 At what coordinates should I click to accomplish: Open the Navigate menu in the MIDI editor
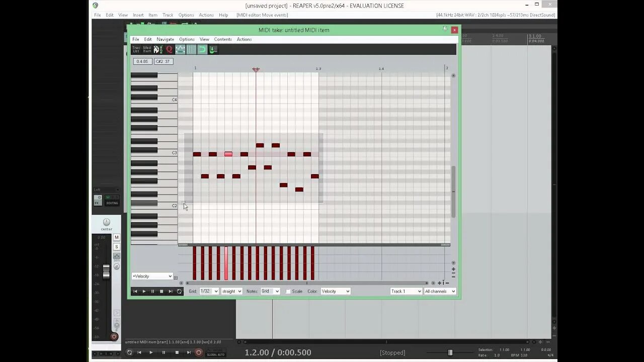(165, 39)
